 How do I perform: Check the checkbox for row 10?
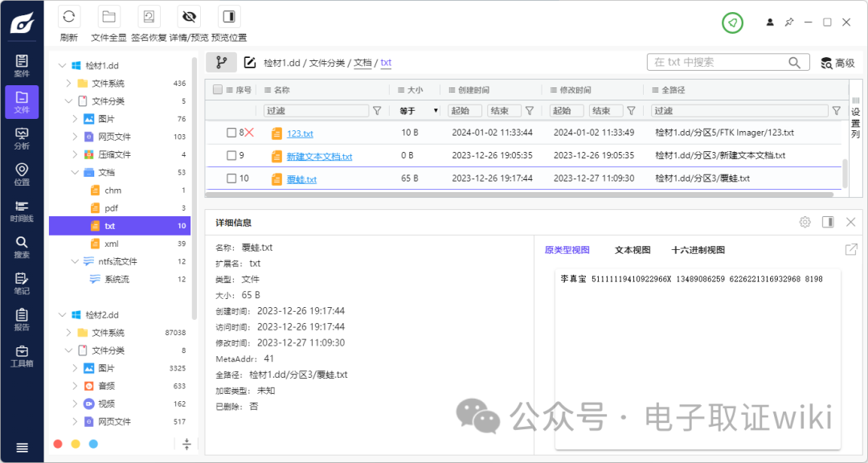coord(231,178)
